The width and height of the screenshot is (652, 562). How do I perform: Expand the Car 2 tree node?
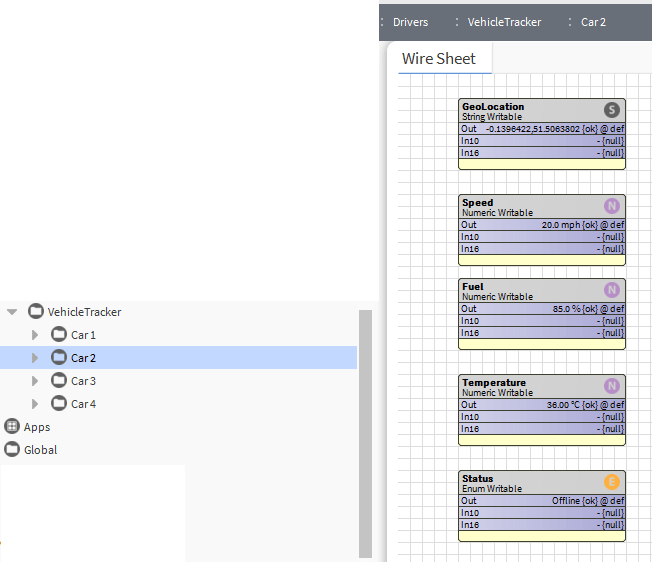(x=36, y=358)
